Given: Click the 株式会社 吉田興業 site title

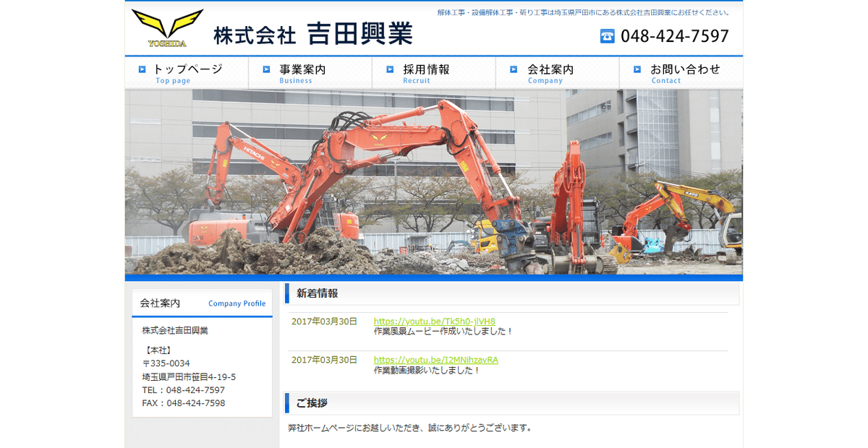Looking at the screenshot, I should (x=315, y=33).
